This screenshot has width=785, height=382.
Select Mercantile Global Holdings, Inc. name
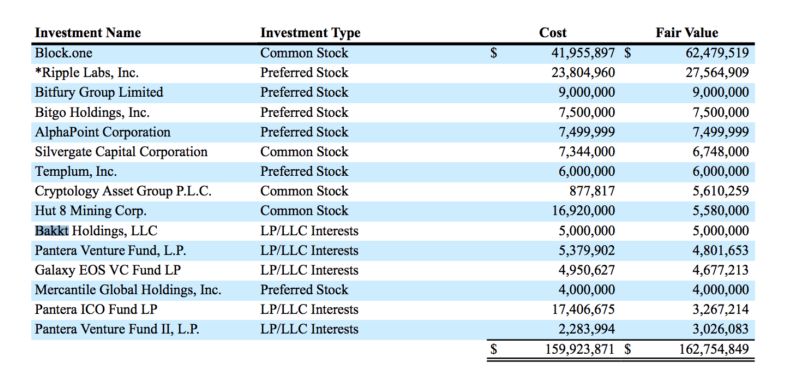(128, 290)
